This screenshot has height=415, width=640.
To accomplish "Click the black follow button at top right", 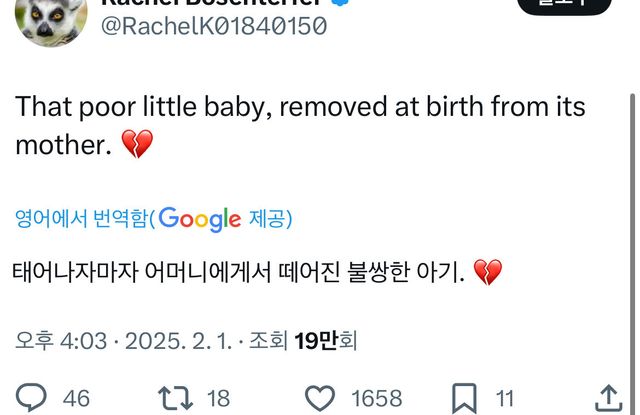I will 564,6.
